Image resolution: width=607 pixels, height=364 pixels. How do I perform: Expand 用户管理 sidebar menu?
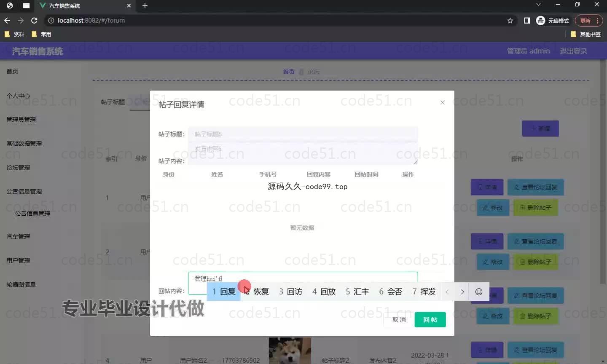[18, 261]
